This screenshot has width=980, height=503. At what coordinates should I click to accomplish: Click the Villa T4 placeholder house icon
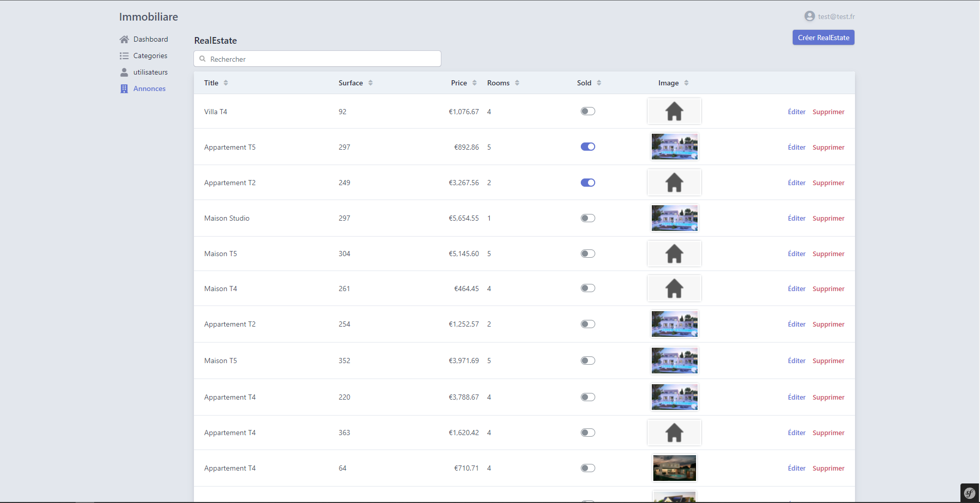[x=674, y=112]
